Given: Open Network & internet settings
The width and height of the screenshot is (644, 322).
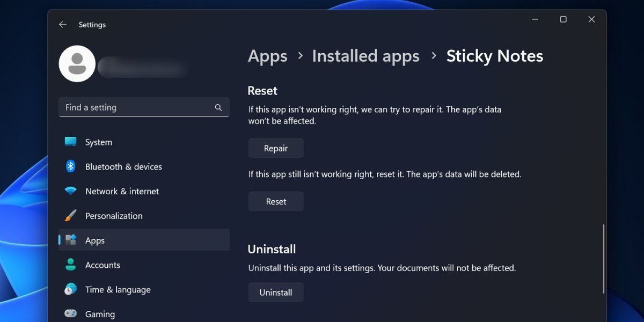Looking at the screenshot, I should (x=122, y=191).
